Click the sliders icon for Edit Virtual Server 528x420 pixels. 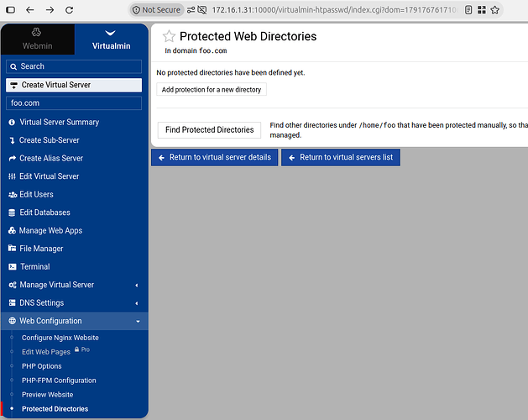(12, 176)
